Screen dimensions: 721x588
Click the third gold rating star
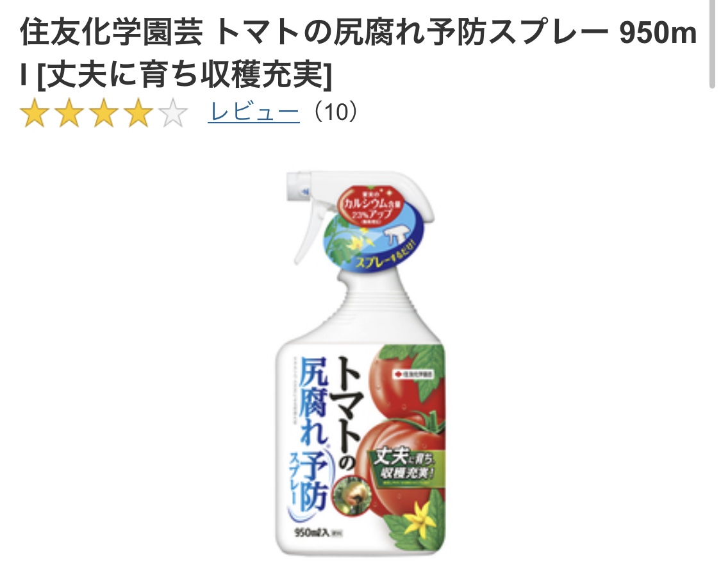pos(104,113)
